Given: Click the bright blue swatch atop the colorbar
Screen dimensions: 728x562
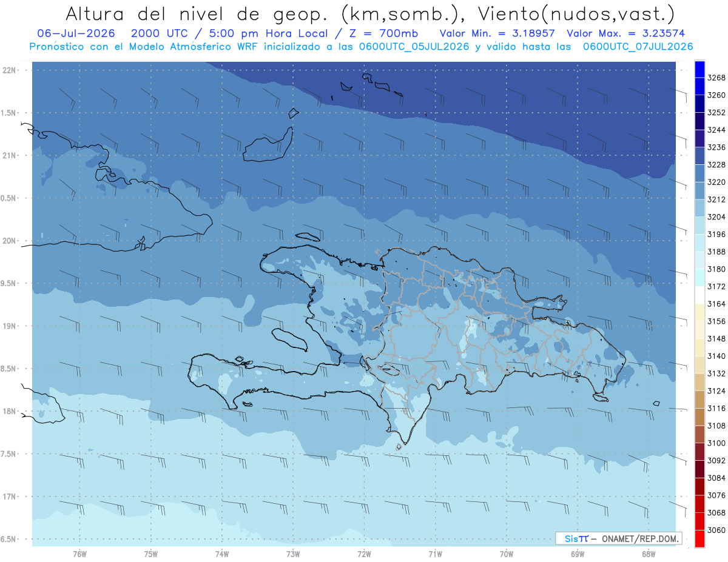Looking at the screenshot, I should click(699, 69).
